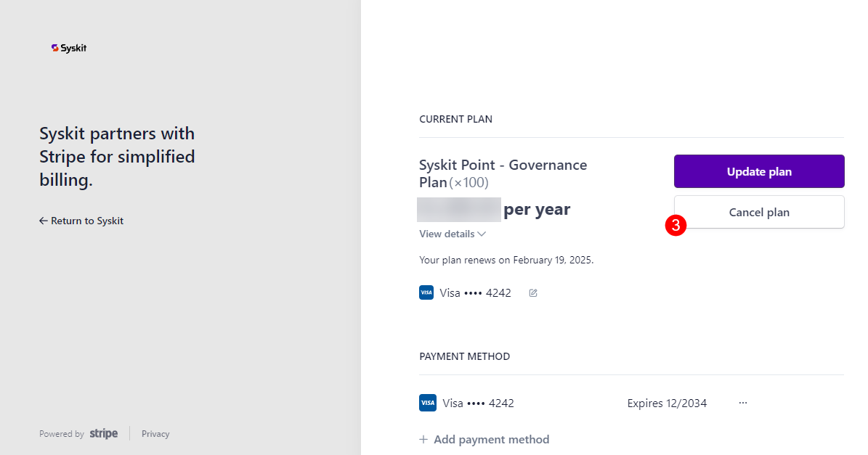The height and width of the screenshot is (455, 868).
Task: Click the Stripe logo in the footer
Action: (103, 433)
